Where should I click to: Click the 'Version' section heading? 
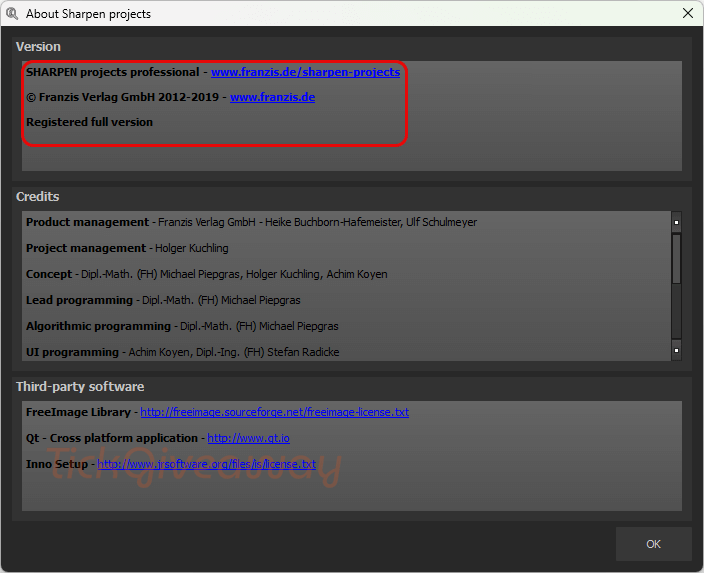point(38,47)
